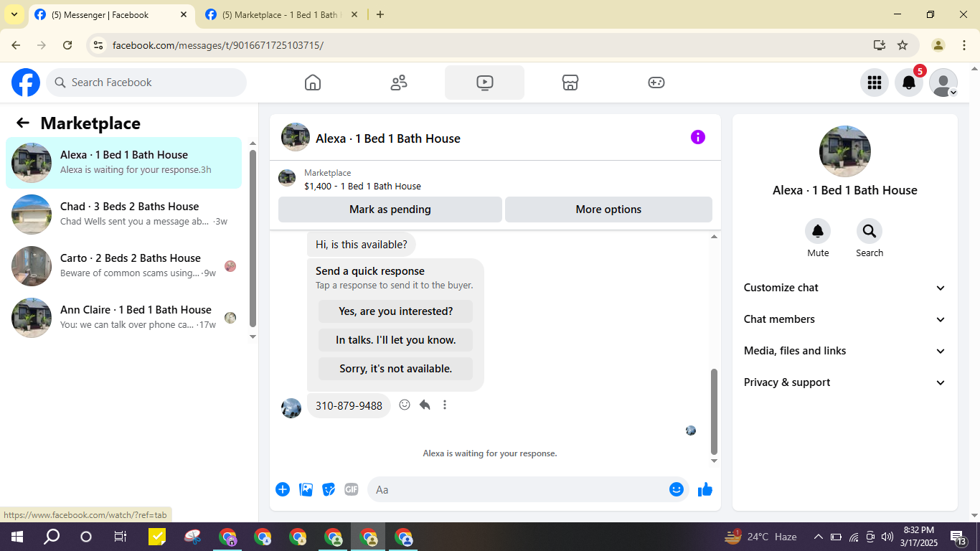Open the emoji picker in message box
This screenshot has height=551, width=980.
pyautogui.click(x=677, y=489)
